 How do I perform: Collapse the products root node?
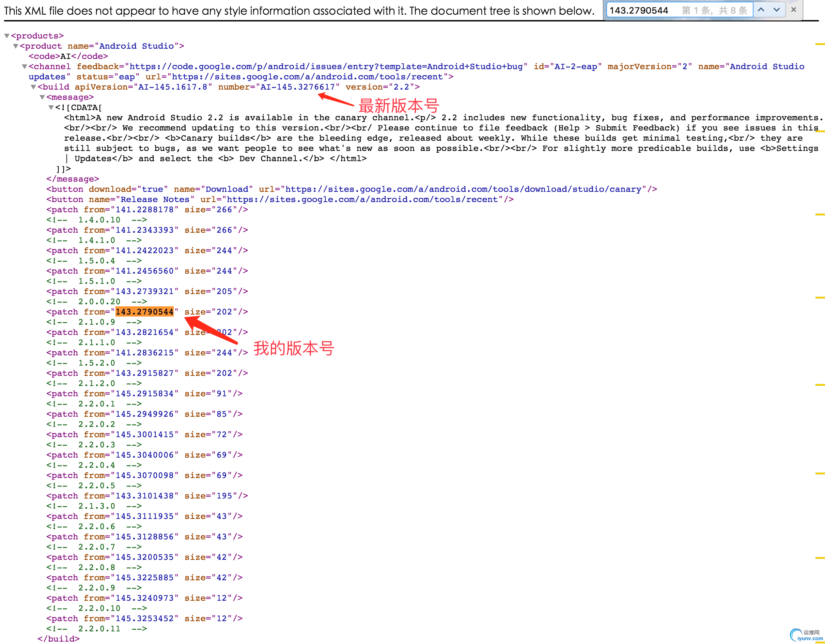[7, 36]
